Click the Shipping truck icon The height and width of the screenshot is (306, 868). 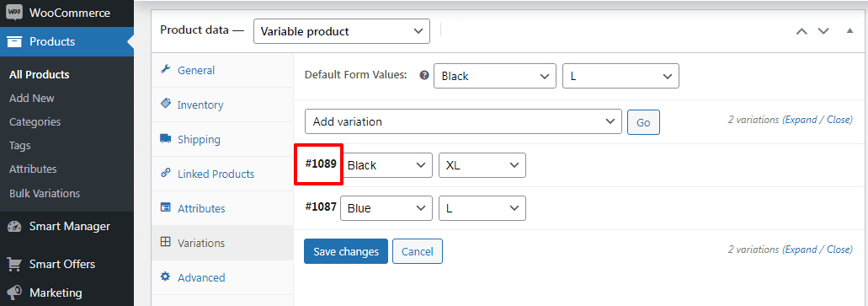[165, 138]
